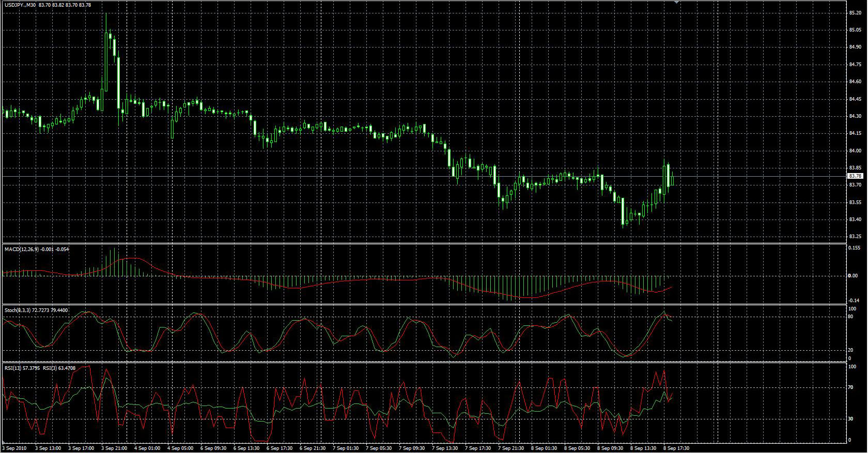Click the 84.90 price scale label
Viewport: 868px width, 453px height.
click(x=855, y=47)
